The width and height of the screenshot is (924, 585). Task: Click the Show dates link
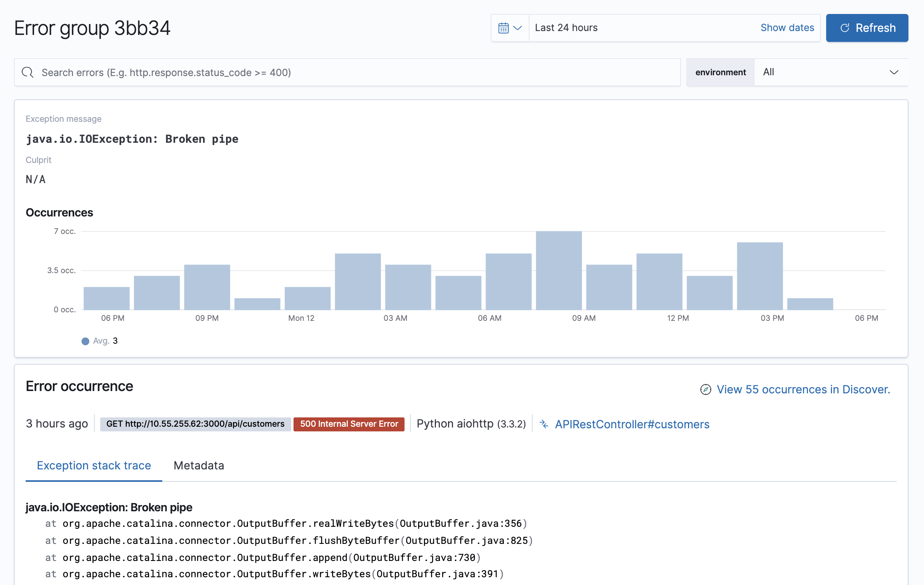pos(787,28)
